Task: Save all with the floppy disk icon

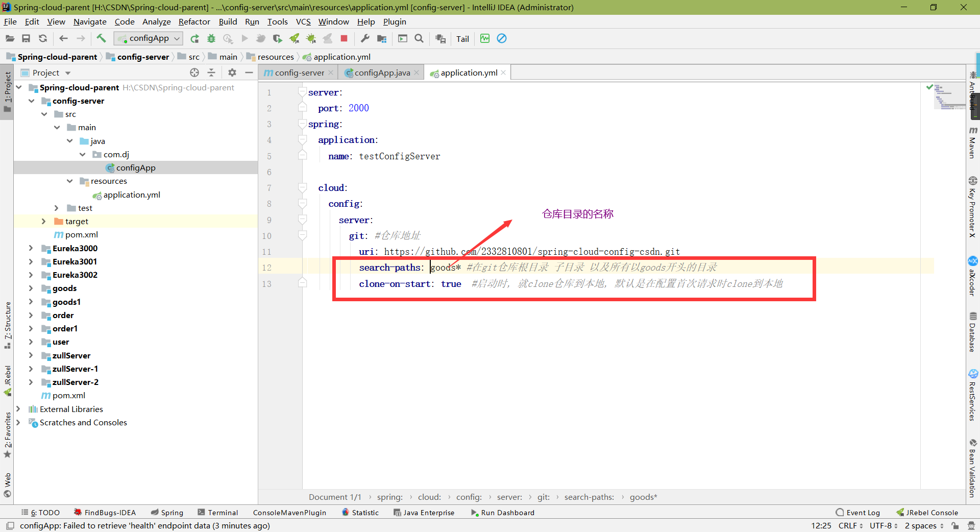Action: (x=26, y=38)
